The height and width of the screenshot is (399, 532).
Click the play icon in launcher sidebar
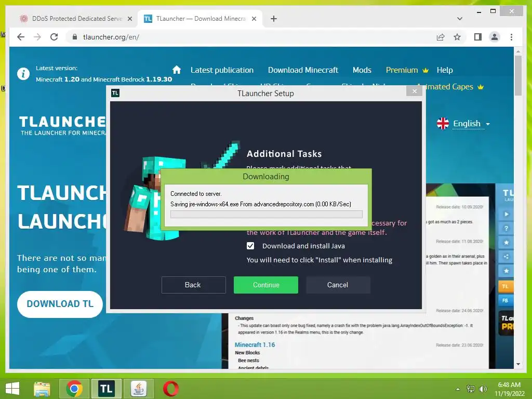click(x=506, y=214)
